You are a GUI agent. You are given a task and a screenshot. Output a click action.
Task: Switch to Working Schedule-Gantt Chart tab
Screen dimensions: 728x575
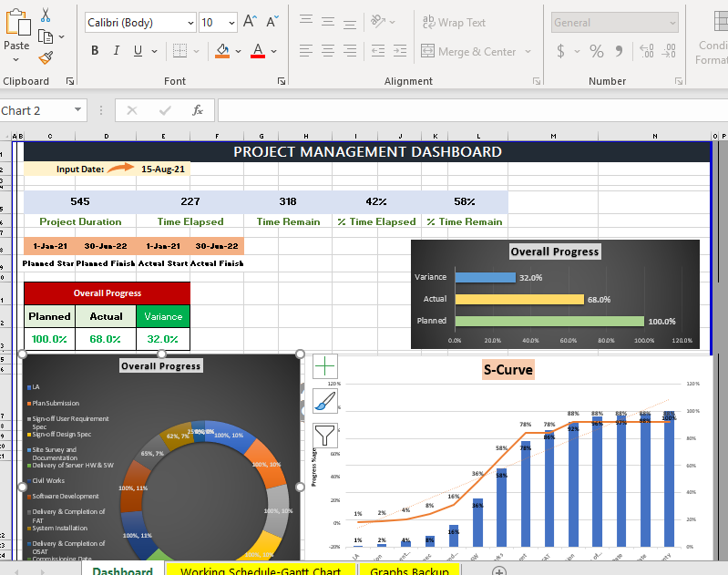tap(261, 570)
